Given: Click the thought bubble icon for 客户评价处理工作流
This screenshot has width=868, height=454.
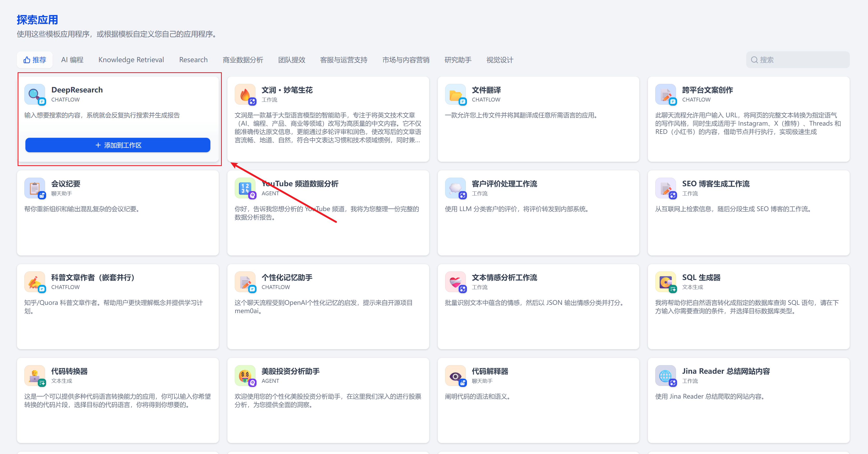Looking at the screenshot, I should (455, 188).
